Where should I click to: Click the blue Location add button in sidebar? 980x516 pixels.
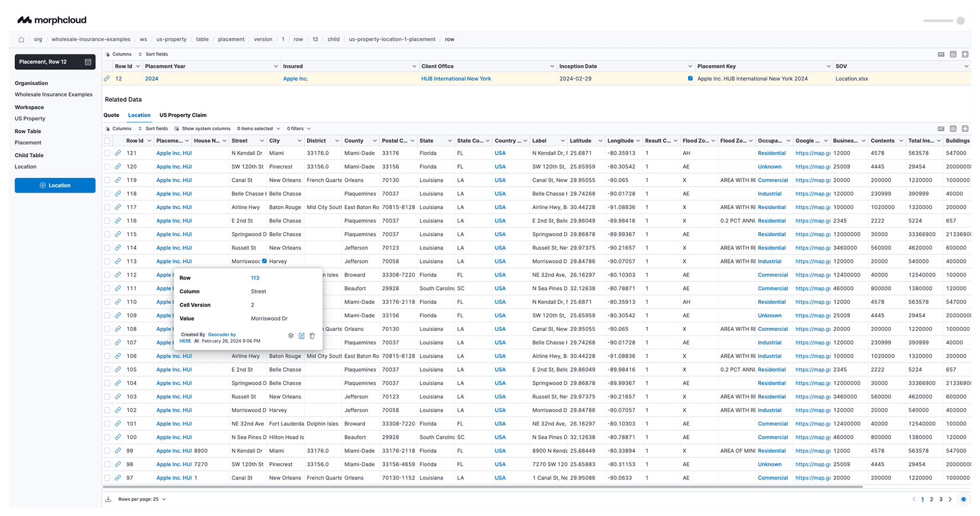55,186
